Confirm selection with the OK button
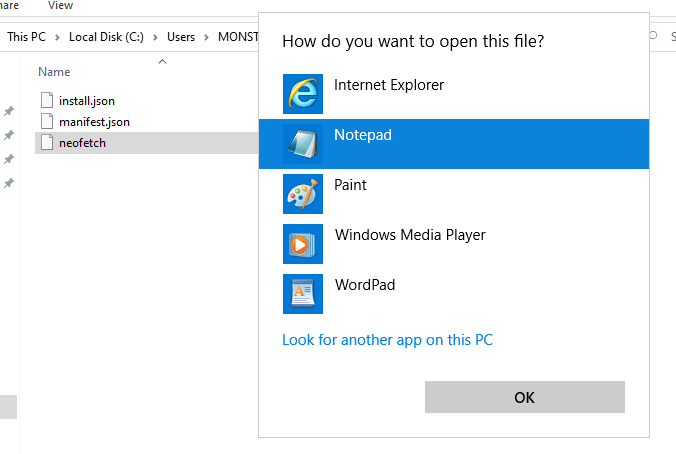676x454 pixels. pyautogui.click(x=525, y=397)
